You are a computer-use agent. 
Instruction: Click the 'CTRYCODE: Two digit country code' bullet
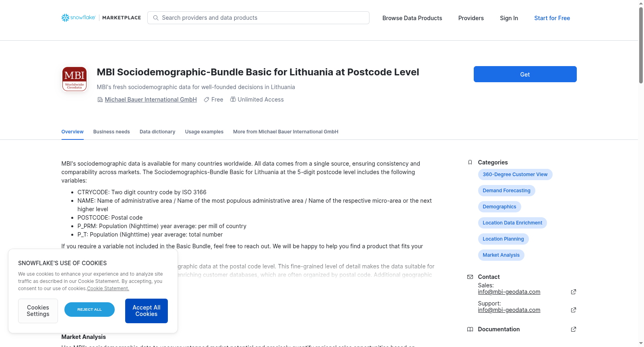click(x=142, y=192)
